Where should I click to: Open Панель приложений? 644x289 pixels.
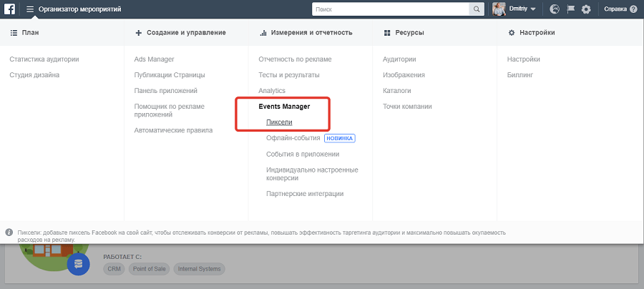tap(166, 90)
